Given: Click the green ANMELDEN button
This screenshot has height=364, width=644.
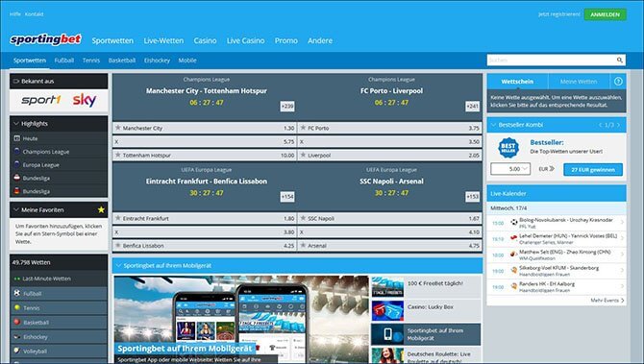Looking at the screenshot, I should click(605, 14).
